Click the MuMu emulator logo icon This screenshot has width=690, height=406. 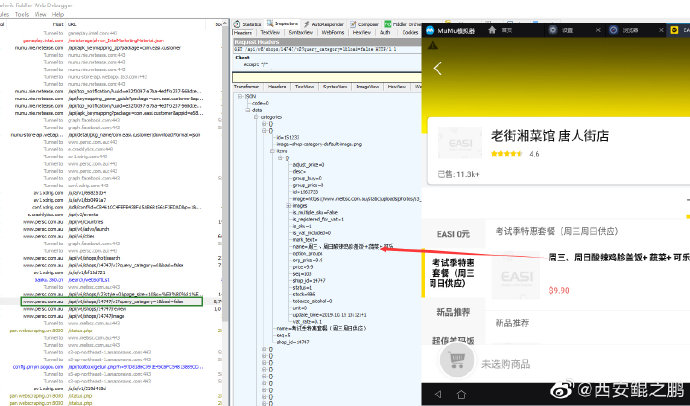tap(430, 30)
